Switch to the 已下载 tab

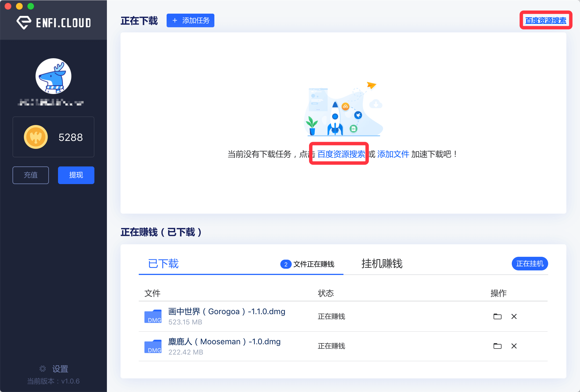163,264
